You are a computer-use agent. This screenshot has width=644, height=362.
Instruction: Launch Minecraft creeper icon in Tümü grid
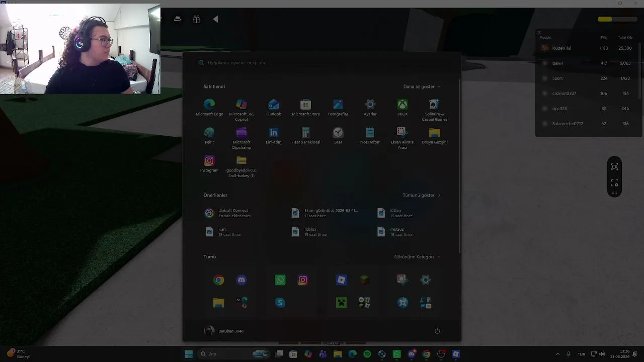pos(341,303)
